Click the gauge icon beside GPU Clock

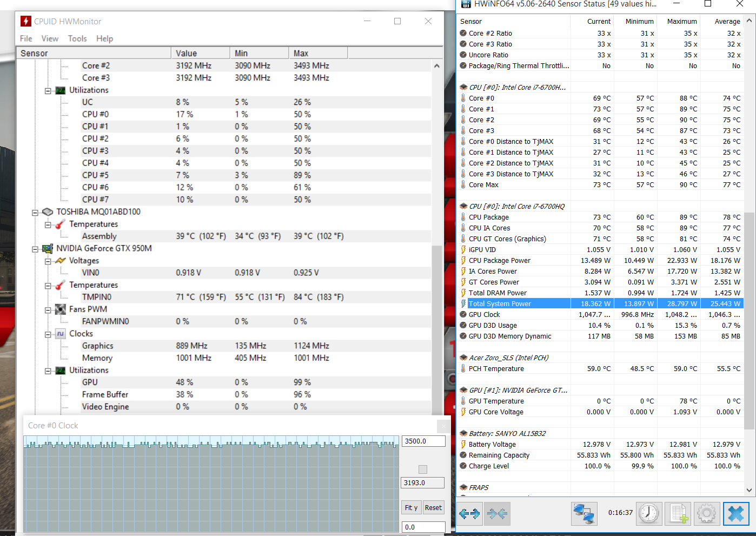click(x=463, y=314)
